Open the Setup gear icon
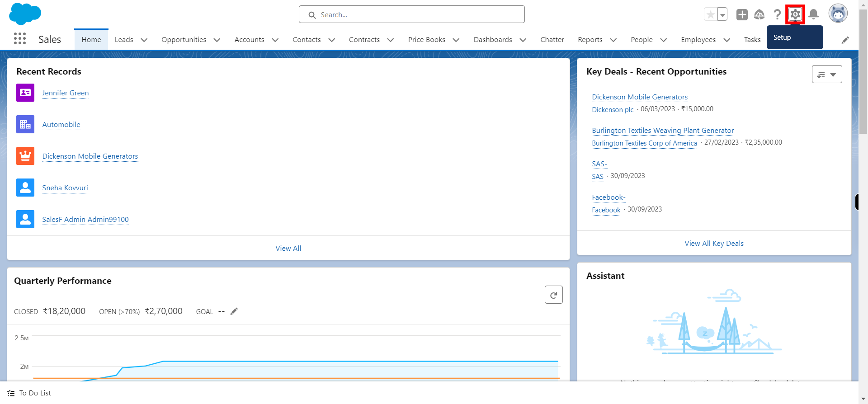The height and width of the screenshot is (404, 868). [795, 14]
